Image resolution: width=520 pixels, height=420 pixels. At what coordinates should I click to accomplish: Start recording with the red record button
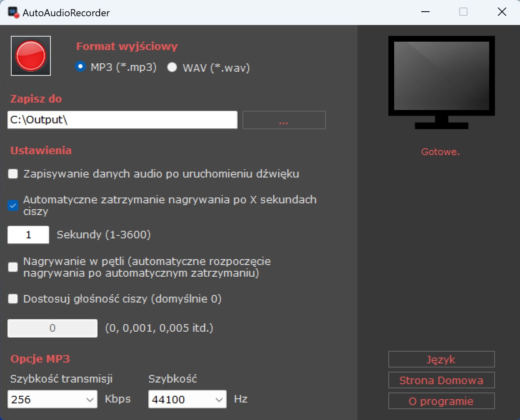coord(31,56)
